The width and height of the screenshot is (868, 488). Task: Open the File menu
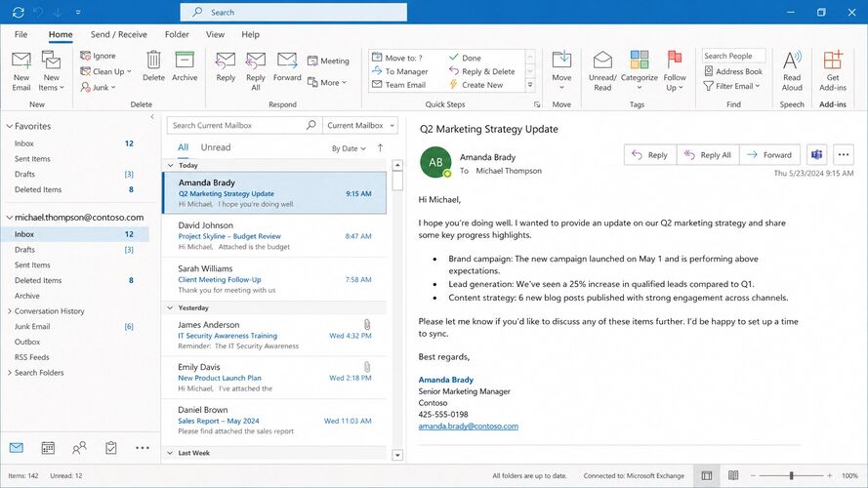(x=21, y=34)
